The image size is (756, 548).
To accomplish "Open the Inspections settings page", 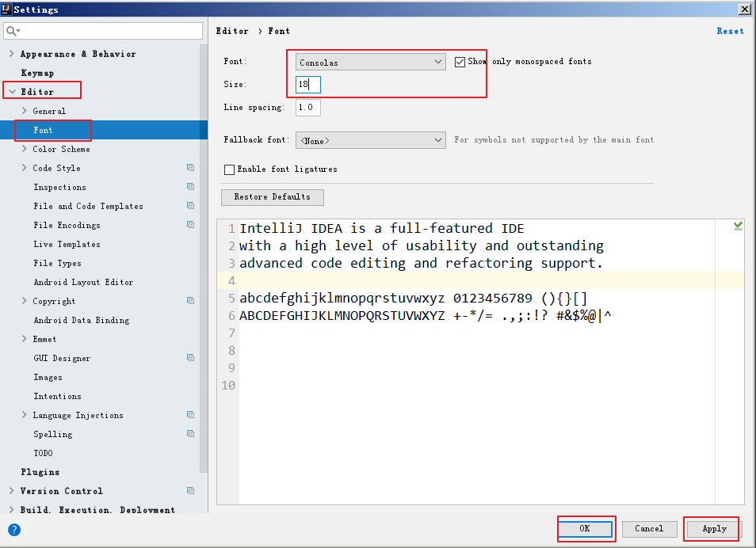I will [x=59, y=187].
